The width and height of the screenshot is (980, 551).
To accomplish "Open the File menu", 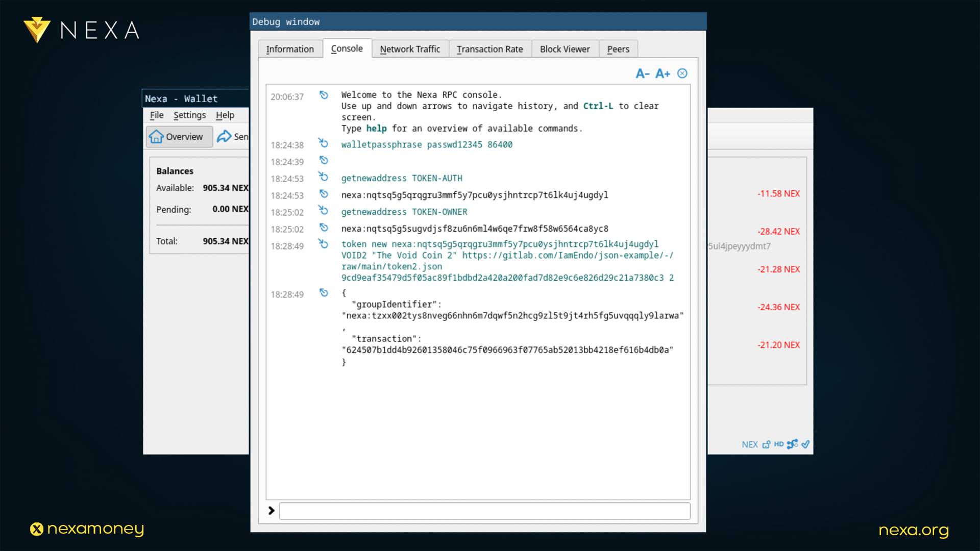I will [157, 115].
